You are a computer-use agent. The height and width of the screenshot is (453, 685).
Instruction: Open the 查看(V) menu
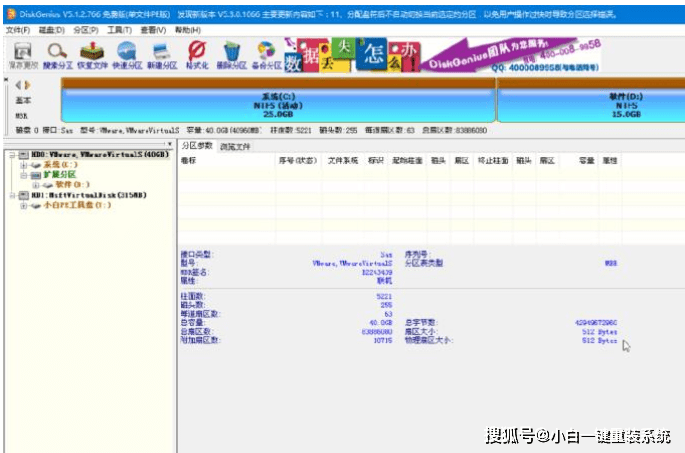(x=153, y=30)
